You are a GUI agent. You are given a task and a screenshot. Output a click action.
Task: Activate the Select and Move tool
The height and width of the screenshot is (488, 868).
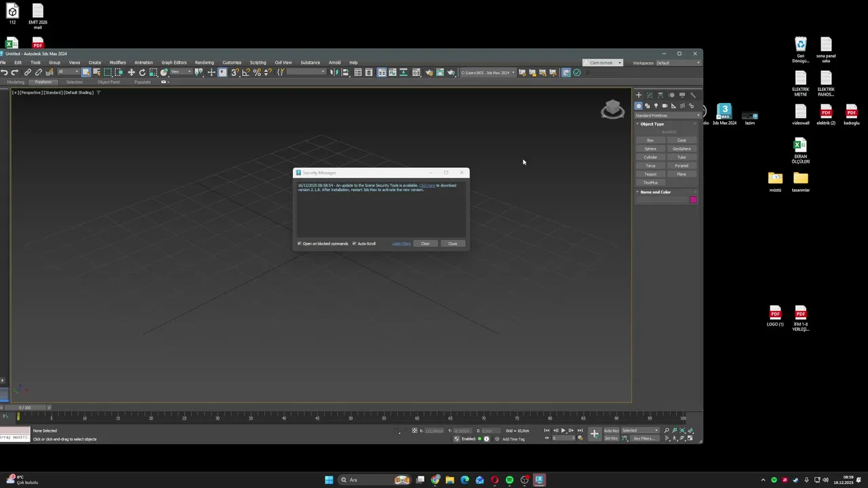(132, 72)
